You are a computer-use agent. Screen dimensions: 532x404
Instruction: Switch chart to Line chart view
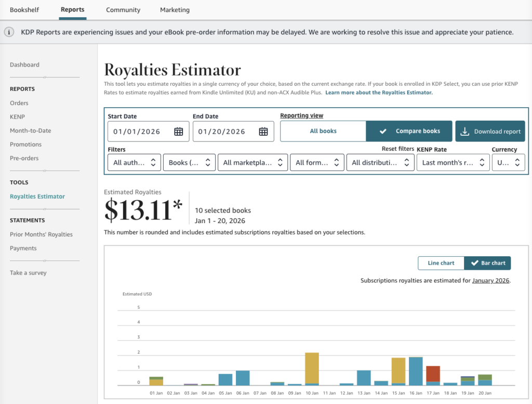[441, 263]
